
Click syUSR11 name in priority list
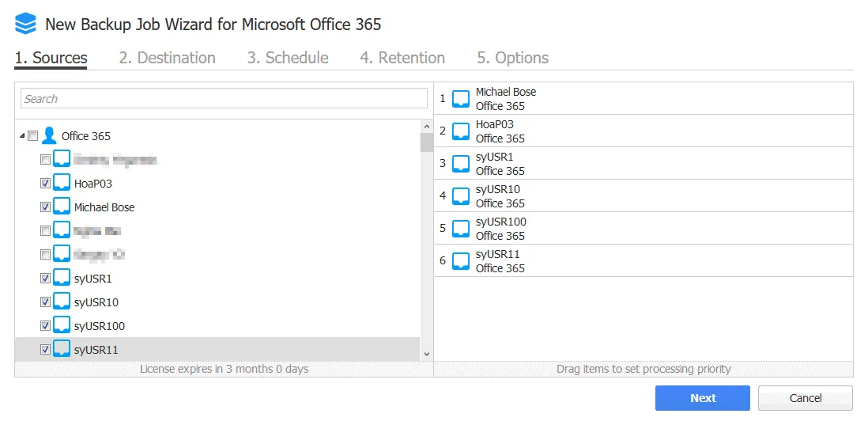click(x=498, y=254)
